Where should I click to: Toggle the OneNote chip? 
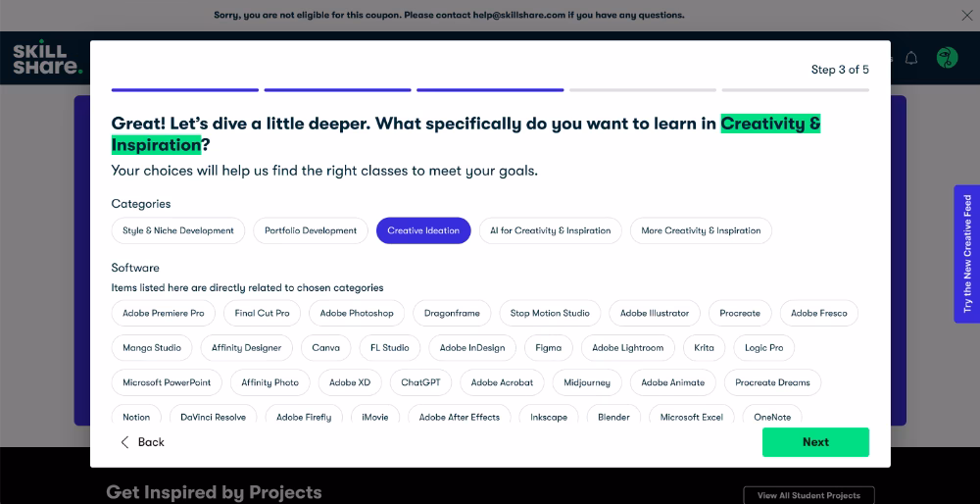[x=772, y=415]
